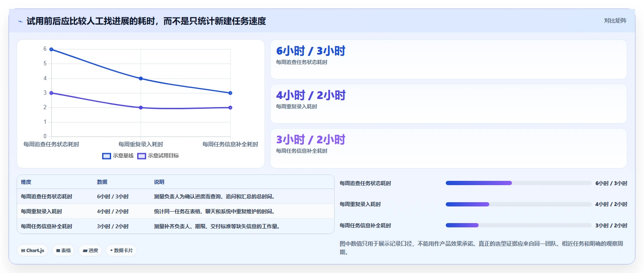Click description starting 统计同一任务在表格
Image resolution: width=644 pixels, height=273 pixels.
[214, 212]
